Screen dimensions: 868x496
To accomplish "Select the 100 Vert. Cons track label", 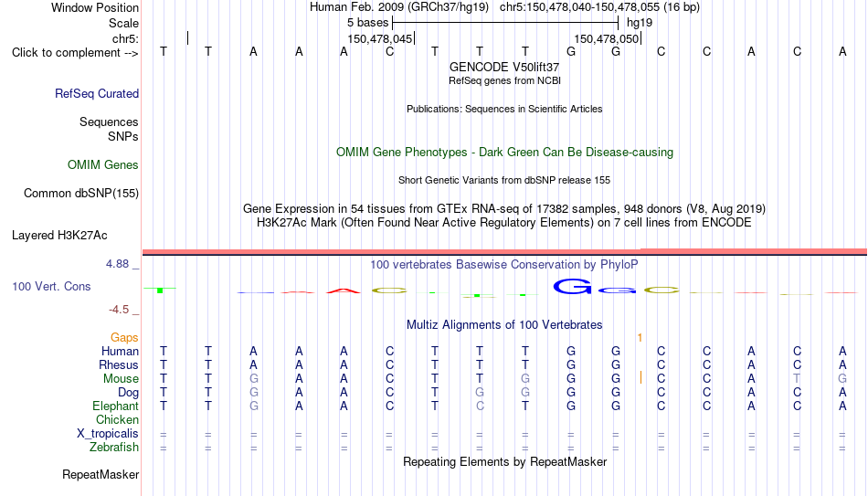I will tap(51, 286).
